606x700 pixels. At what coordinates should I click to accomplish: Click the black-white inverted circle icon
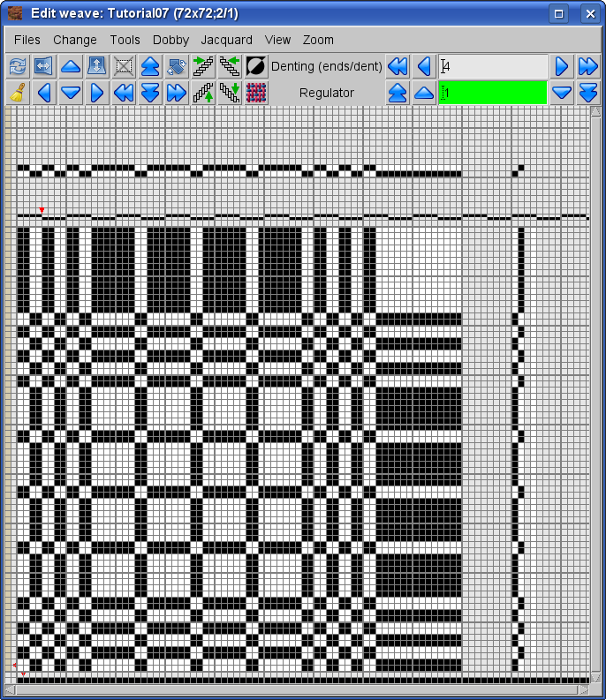point(256,66)
